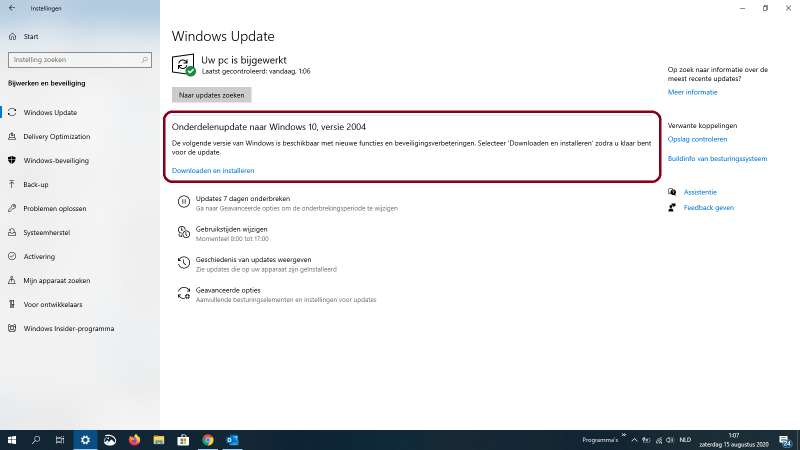This screenshot has height=450, width=800.
Task: Click the 'Naar updates zoeken' button
Action: tap(211, 95)
